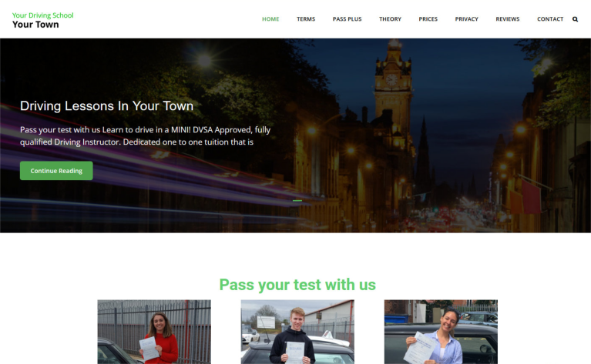Go to the Reviews page

[x=507, y=19]
